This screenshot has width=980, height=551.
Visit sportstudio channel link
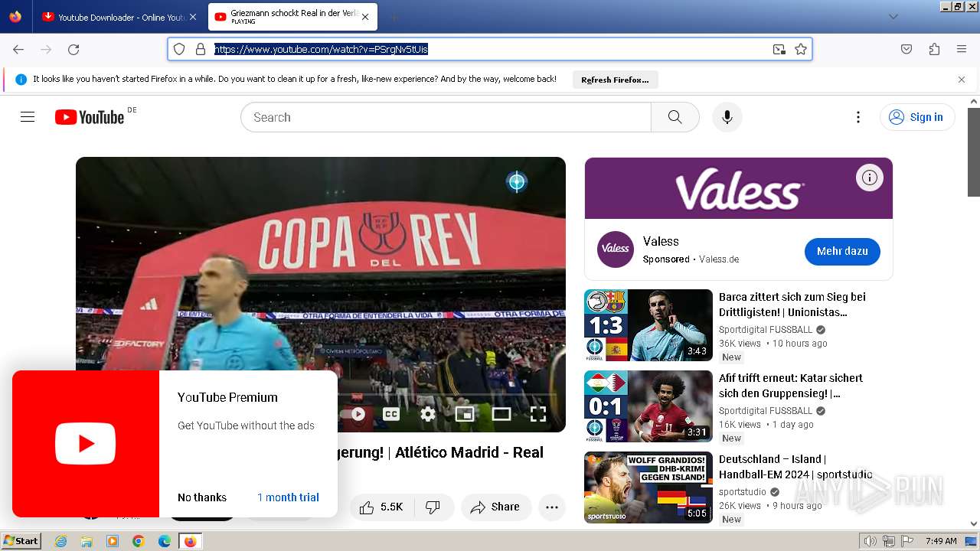743,492
